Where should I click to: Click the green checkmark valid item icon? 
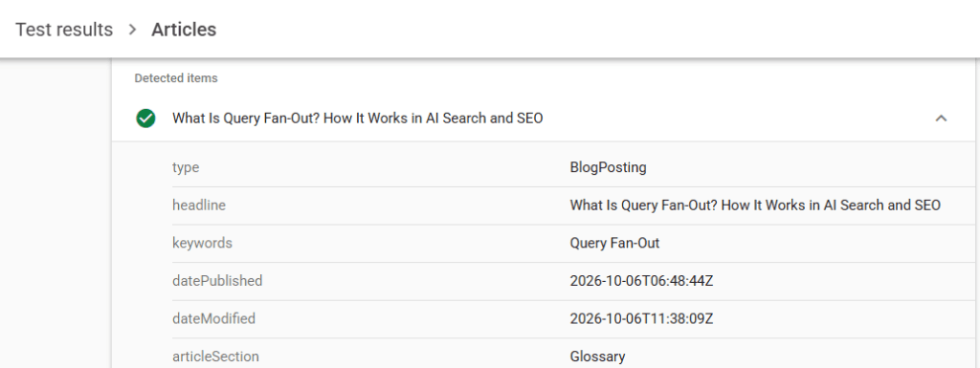coord(145,118)
